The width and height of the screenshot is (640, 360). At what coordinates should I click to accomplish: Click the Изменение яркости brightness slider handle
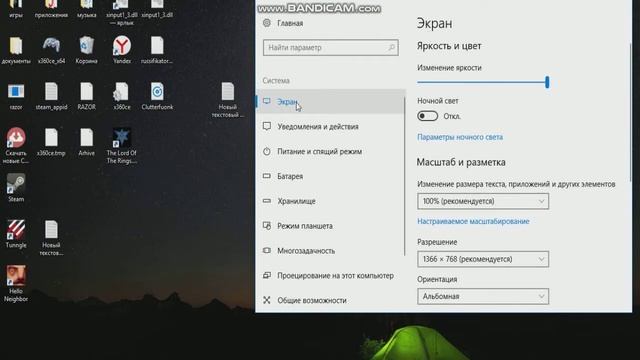(547, 82)
